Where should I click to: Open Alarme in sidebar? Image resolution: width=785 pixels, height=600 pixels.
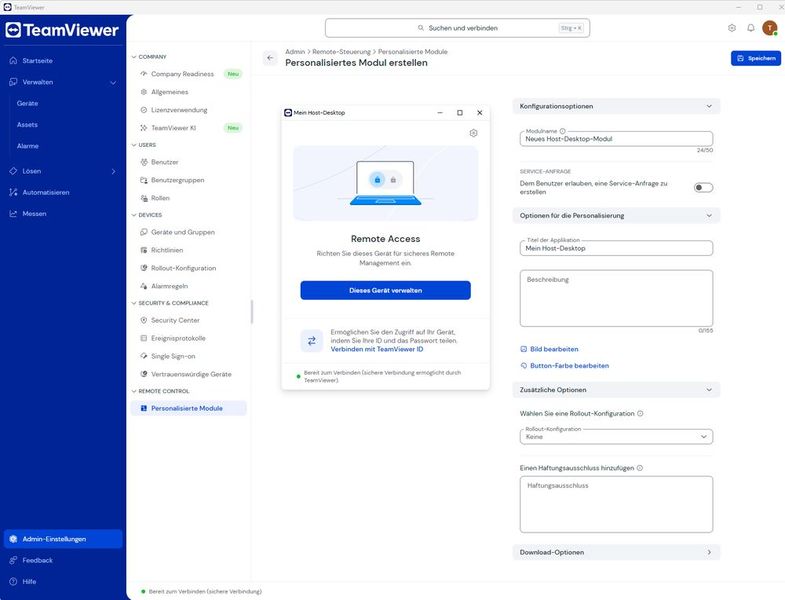point(28,146)
